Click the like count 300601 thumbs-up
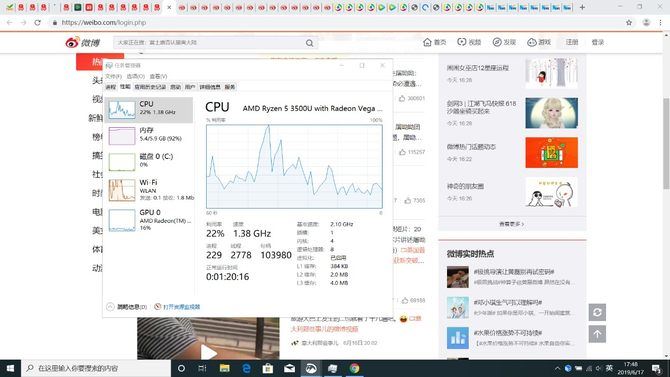The height and width of the screenshot is (377, 670). click(x=412, y=98)
